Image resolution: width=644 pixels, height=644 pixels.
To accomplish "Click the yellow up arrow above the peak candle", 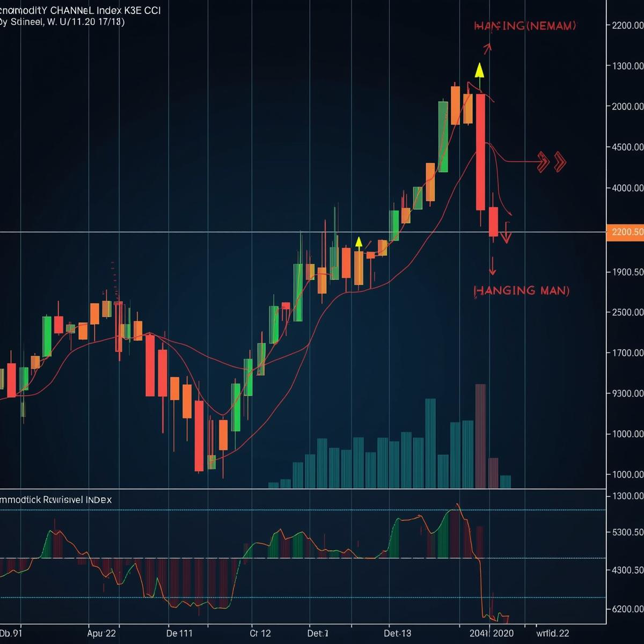I will pos(479,71).
